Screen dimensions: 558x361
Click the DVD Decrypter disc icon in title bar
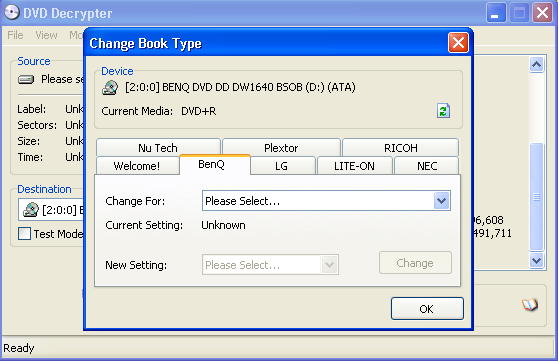coord(11,12)
